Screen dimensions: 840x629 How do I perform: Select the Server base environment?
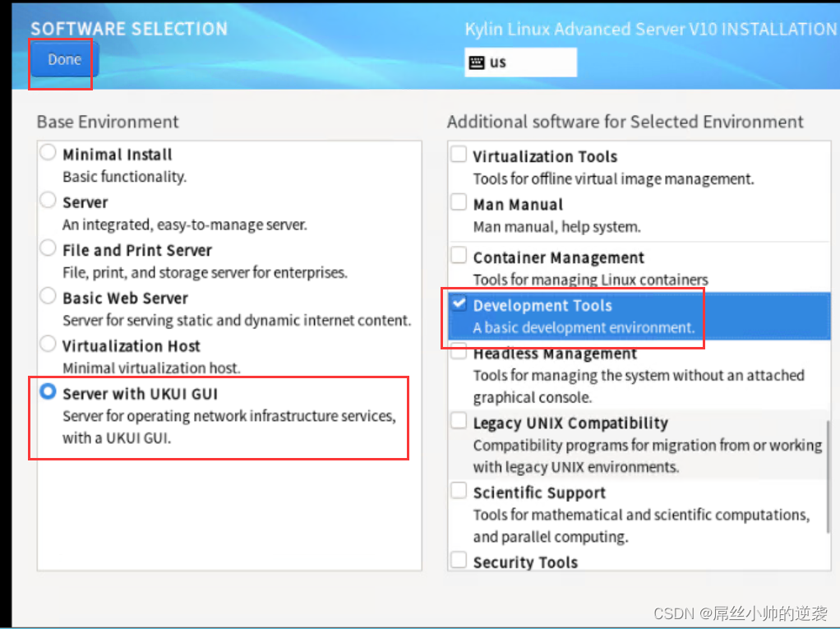(49, 201)
